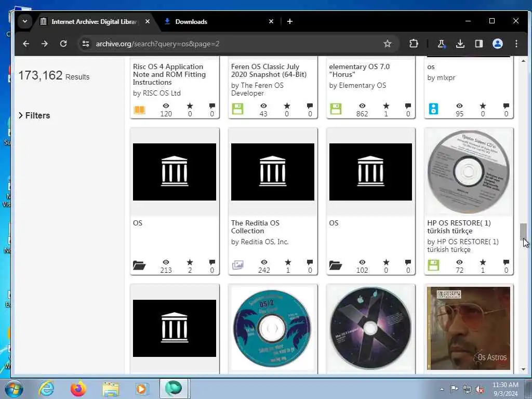Open the tab search dropdown arrow
Screen dimensions: 532x399
coord(25,21)
